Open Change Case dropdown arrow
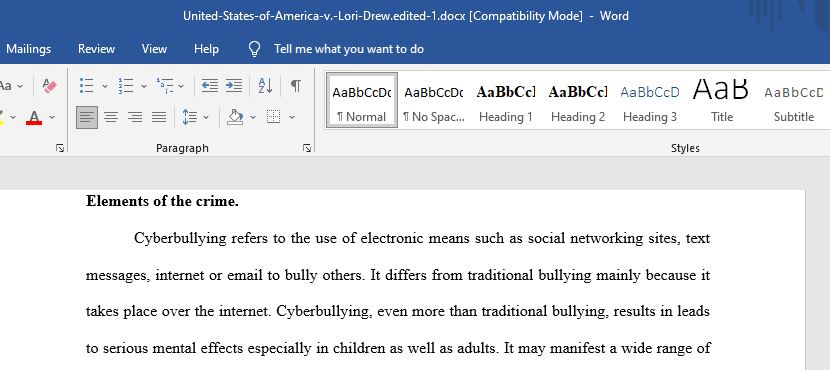Image resolution: width=830 pixels, height=370 pixels. (20, 86)
